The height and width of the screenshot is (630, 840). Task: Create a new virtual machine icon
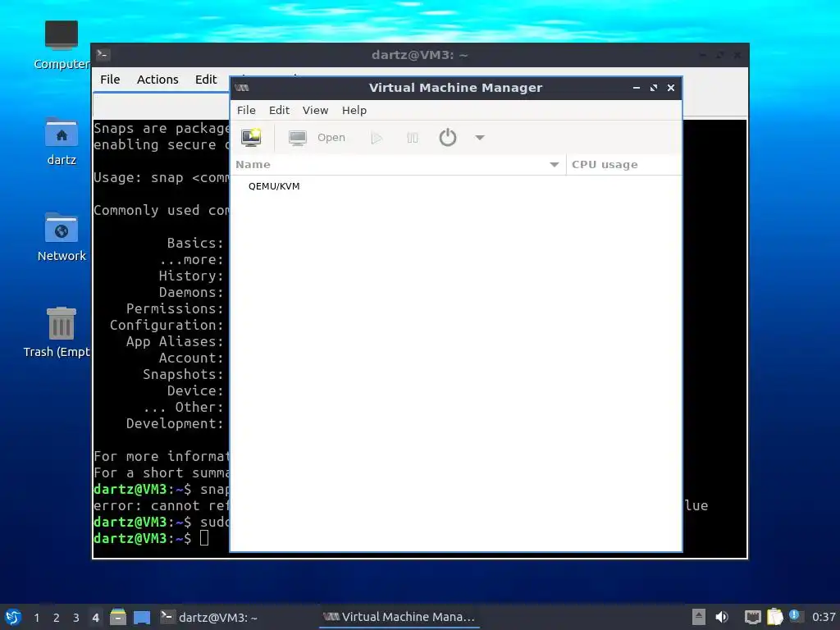pos(251,138)
